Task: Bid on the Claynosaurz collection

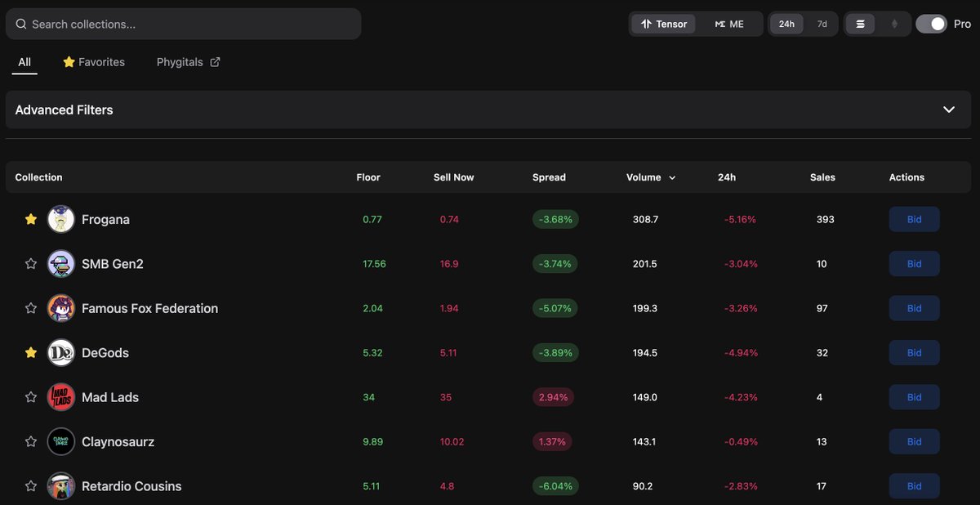Action: click(915, 441)
